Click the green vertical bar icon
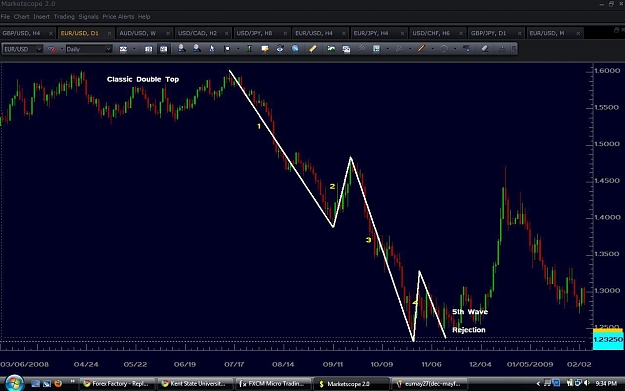Screen dimensions: 625x391 pos(250,49)
